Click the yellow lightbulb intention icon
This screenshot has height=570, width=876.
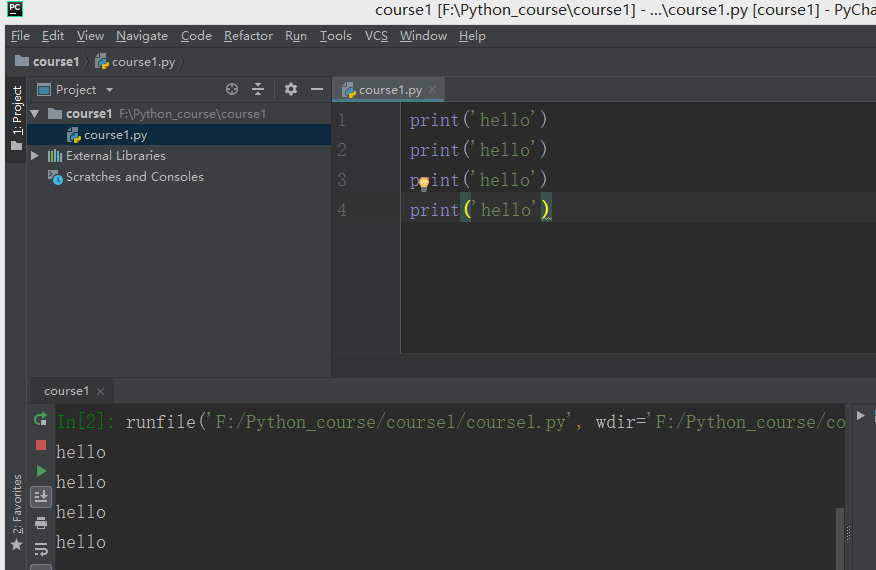tap(423, 182)
